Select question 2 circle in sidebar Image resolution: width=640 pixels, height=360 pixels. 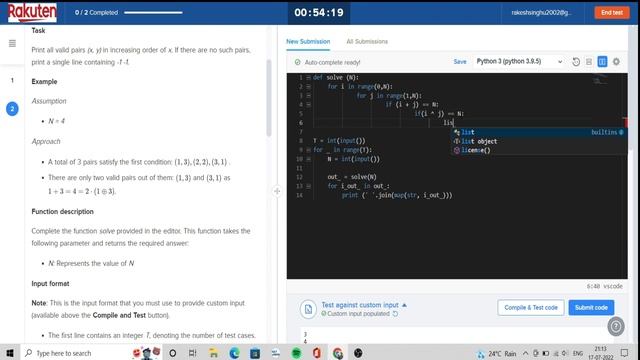point(12,109)
